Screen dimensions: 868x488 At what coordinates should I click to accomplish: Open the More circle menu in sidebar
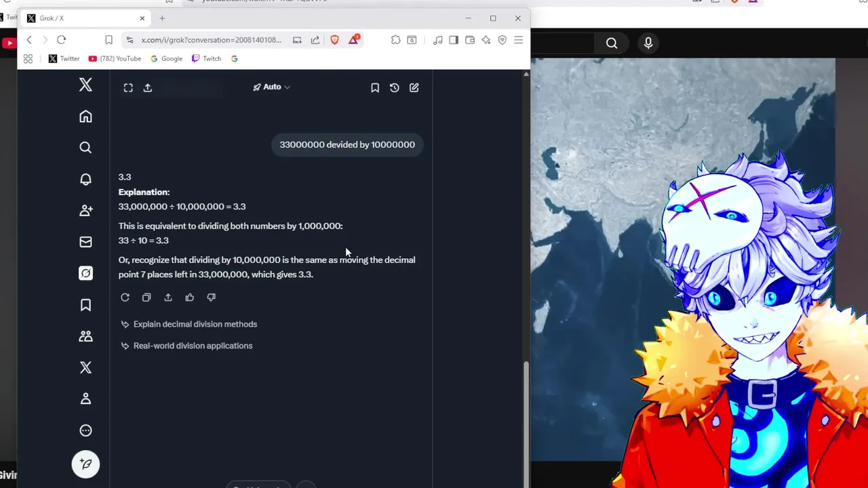click(x=85, y=430)
